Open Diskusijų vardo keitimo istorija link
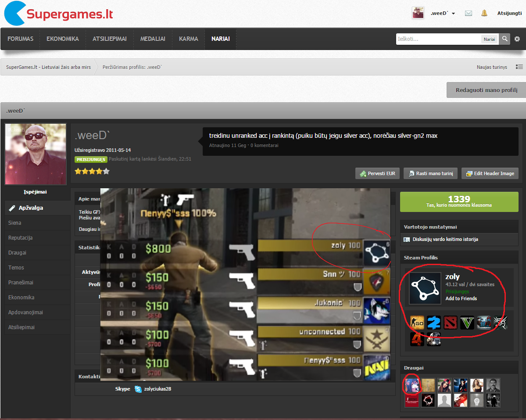Viewport: 526px width, 420px height. coord(445,240)
